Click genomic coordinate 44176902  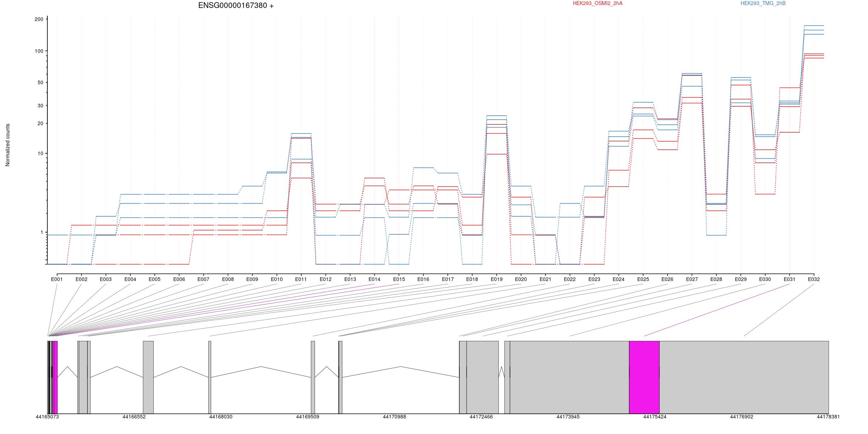coord(741,417)
